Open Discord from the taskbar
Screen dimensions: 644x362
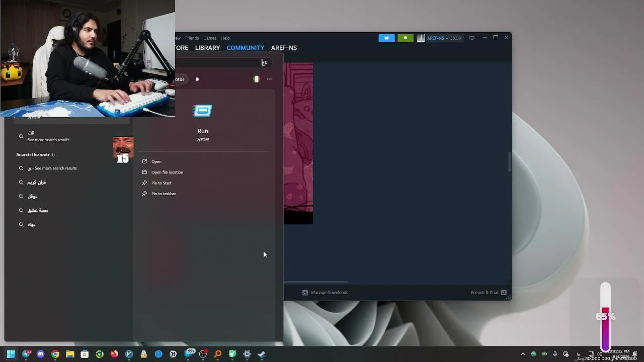pos(41,354)
